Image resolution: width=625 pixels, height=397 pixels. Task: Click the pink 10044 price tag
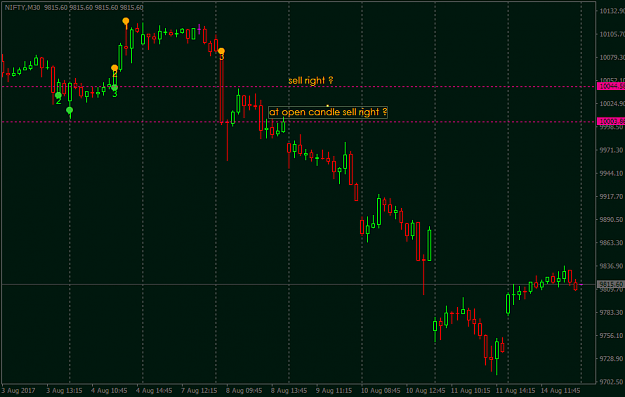(611, 86)
